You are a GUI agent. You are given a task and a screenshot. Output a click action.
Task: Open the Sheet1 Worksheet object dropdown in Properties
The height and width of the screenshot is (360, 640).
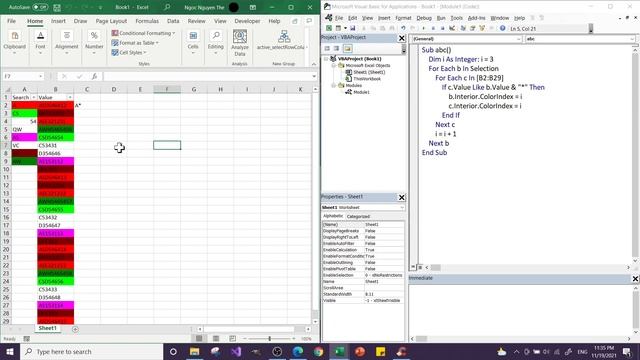[x=402, y=207]
